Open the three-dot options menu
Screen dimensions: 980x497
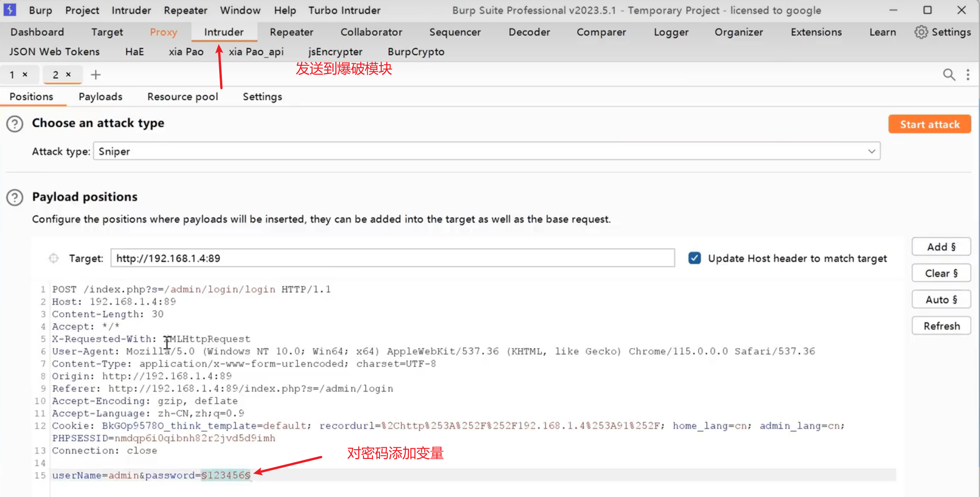pyautogui.click(x=968, y=74)
